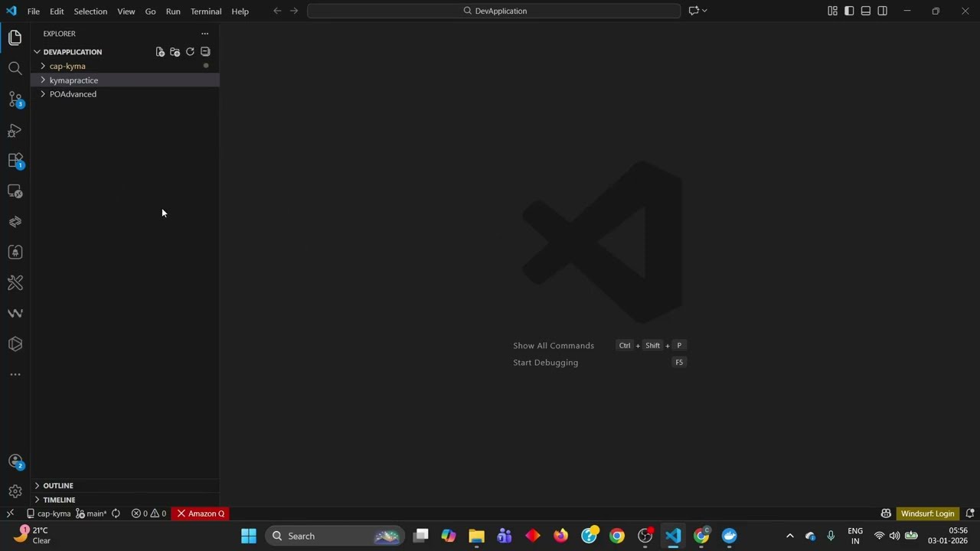The width and height of the screenshot is (980, 551).
Task: Synchronize changes from status bar
Action: (116, 514)
